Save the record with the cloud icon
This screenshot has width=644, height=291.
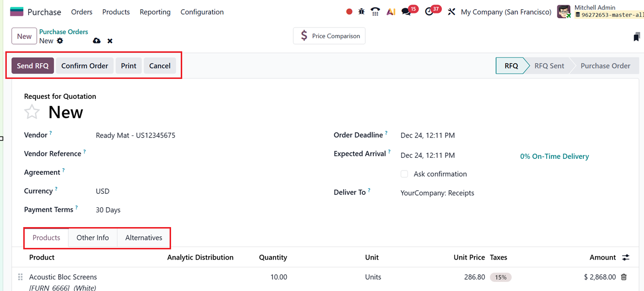[x=96, y=41]
